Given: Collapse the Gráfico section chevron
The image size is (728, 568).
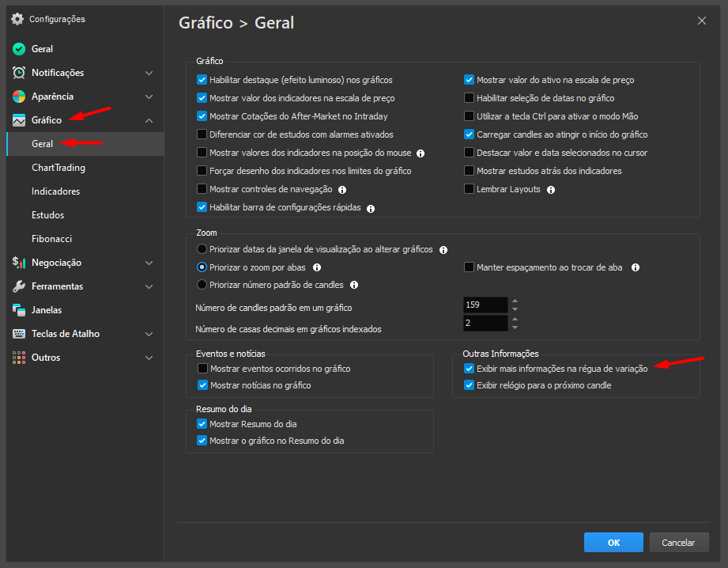Looking at the screenshot, I should coord(149,120).
